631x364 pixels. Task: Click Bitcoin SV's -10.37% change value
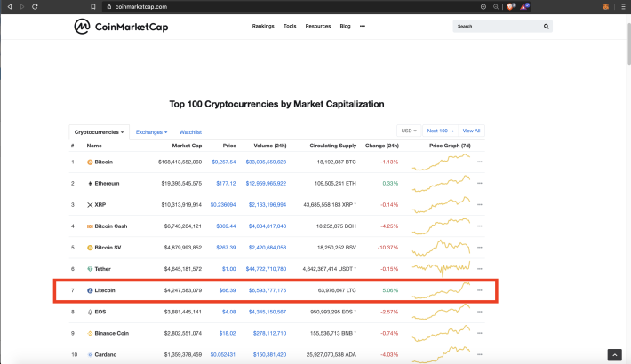[388, 248]
